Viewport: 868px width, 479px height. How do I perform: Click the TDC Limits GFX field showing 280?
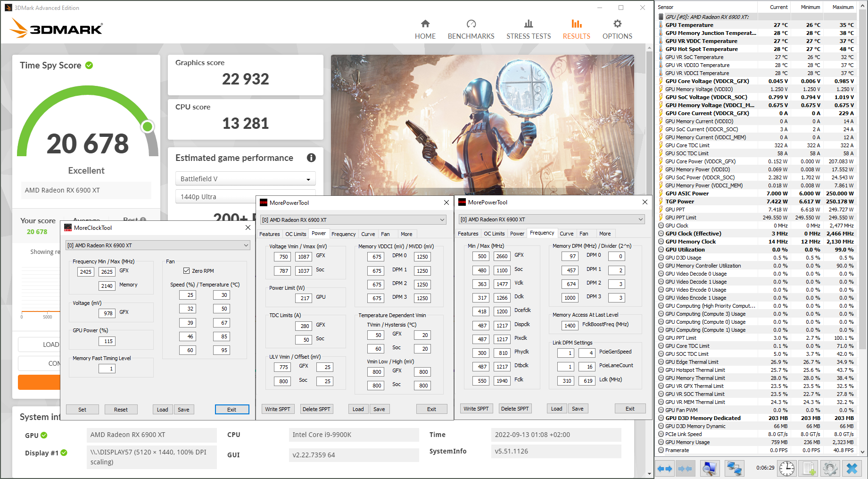pos(304,326)
